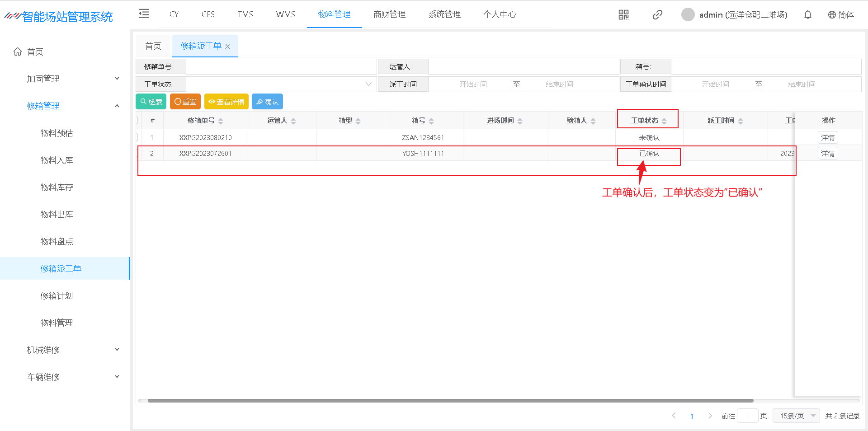Sort by 工单状态 column sort icon
This screenshot has width=868, height=431.
(x=664, y=121)
